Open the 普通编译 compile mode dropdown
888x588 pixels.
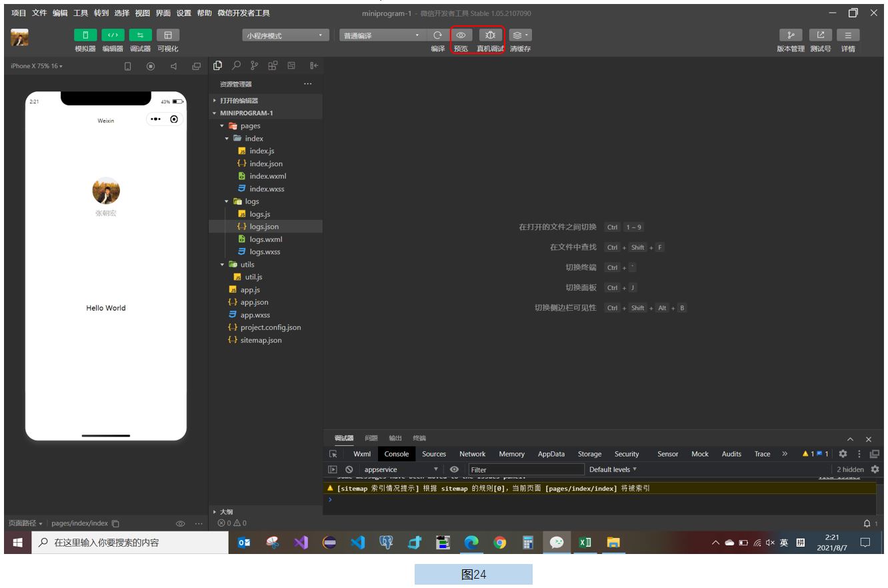[x=381, y=35]
